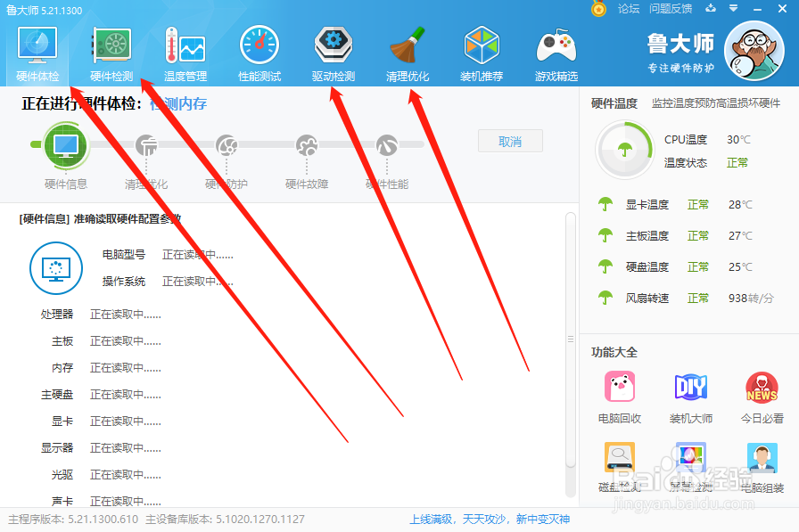Image resolution: width=799 pixels, height=532 pixels.
Task: Minimize the 鲁大师 window
Action: (758, 9)
